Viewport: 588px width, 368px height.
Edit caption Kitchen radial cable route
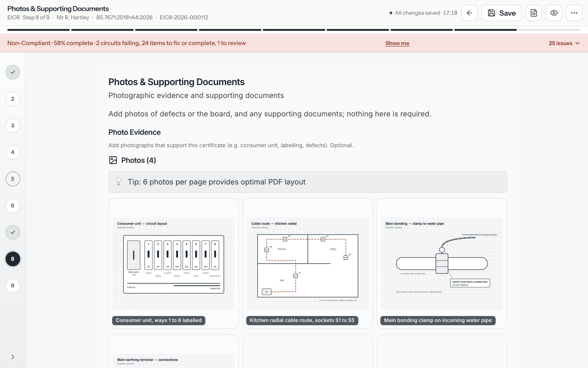pyautogui.click(x=302, y=321)
